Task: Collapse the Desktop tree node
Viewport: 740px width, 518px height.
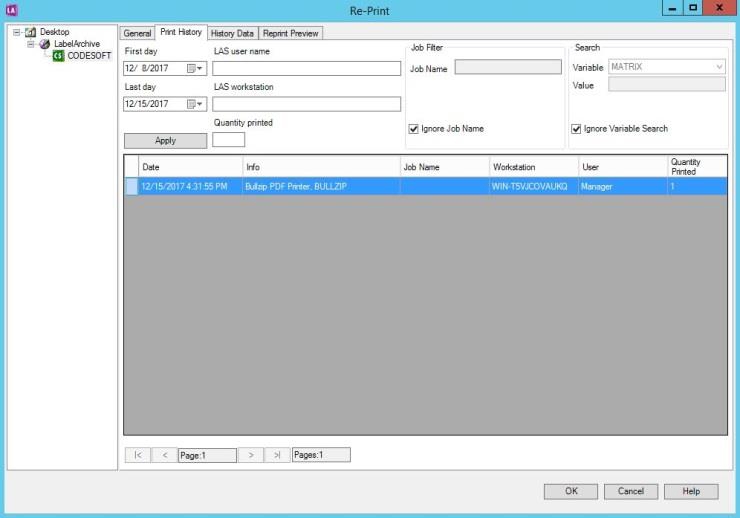Action: point(17,32)
